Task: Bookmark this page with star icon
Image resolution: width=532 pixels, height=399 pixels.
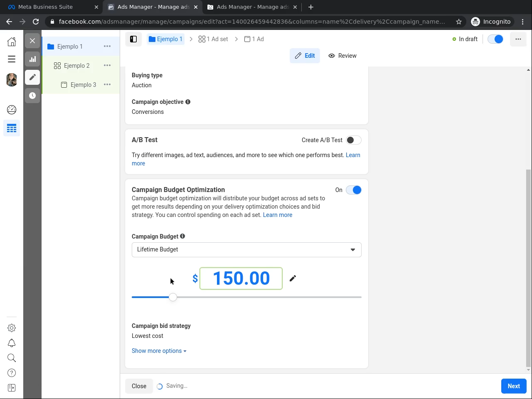Action: (459, 22)
